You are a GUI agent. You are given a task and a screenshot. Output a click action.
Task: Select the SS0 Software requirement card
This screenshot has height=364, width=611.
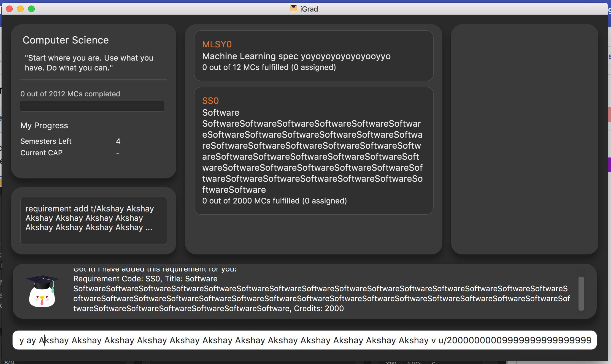(313, 151)
